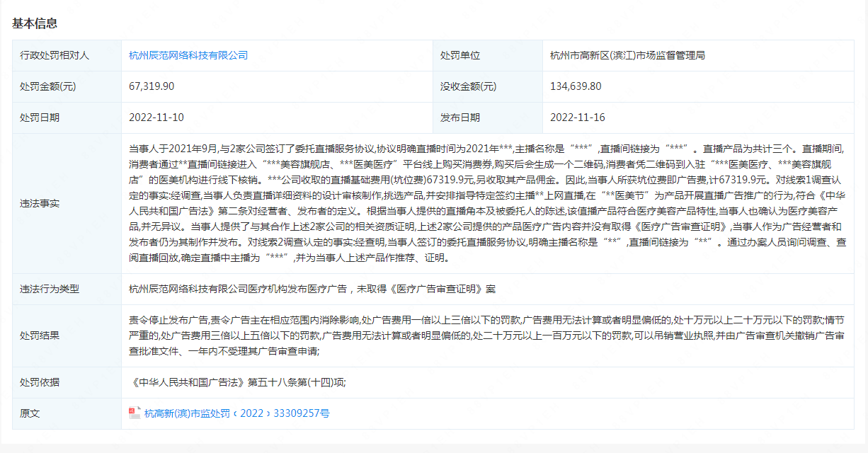Screen dimensions: 868x453
Task: Select the penalty date 2022-11-10
Action: (156, 117)
